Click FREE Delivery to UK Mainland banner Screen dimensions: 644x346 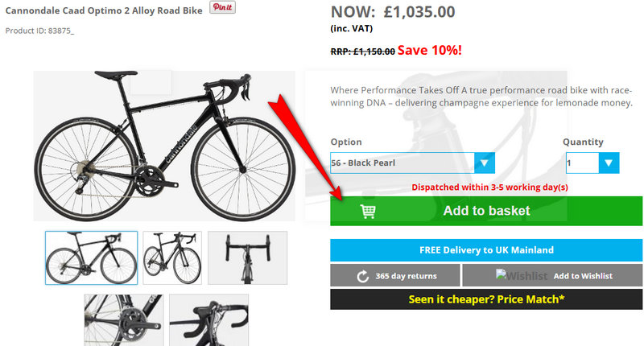[x=486, y=249]
